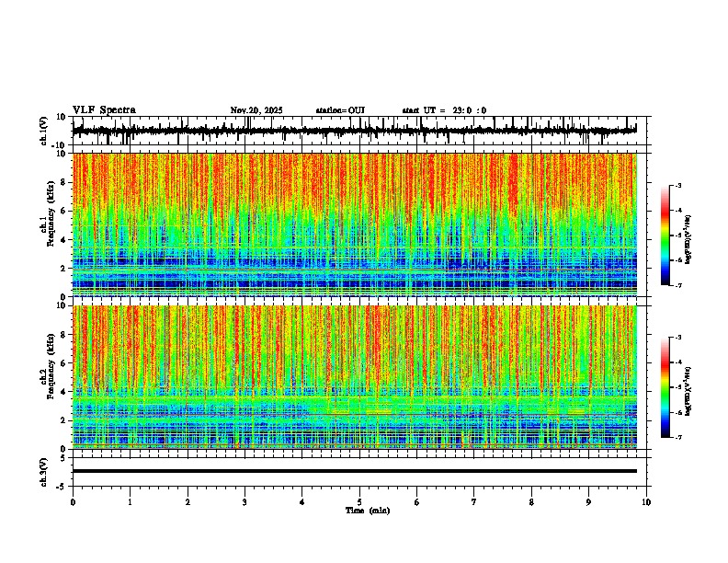Screen dimensions: 728x563
Task: Click the time axis tick label '5'
Action: point(359,502)
